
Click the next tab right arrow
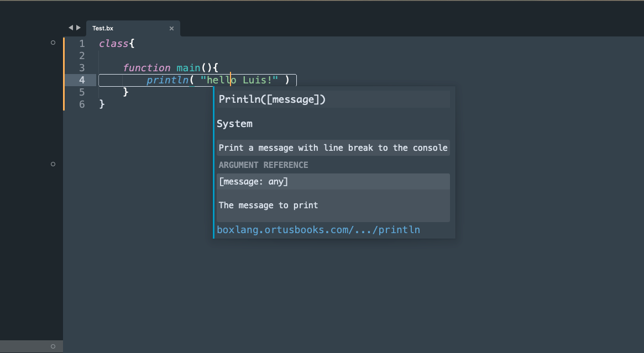[78, 28]
